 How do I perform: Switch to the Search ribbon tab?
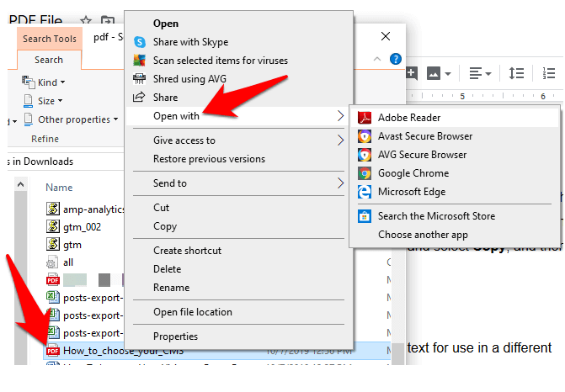click(x=49, y=60)
